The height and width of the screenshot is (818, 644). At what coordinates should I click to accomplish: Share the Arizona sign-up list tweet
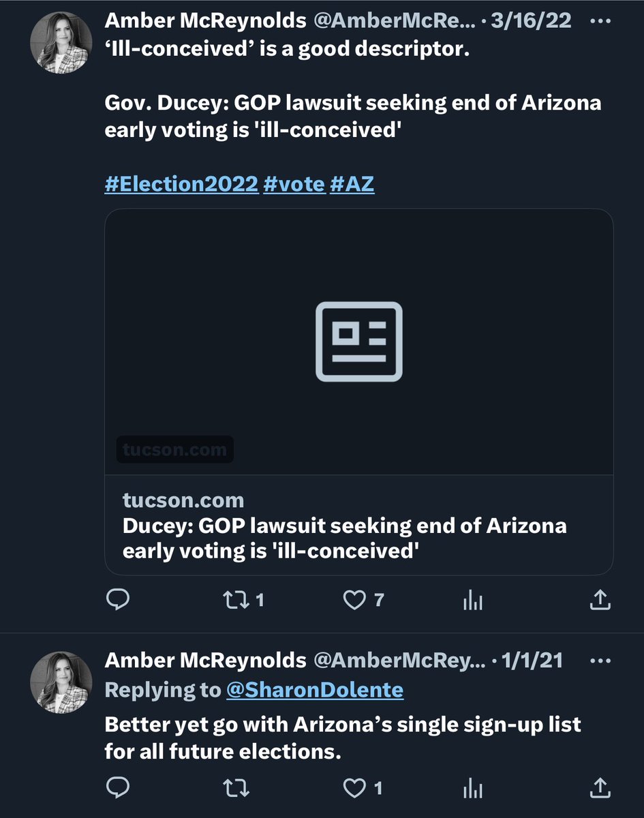coord(599,789)
